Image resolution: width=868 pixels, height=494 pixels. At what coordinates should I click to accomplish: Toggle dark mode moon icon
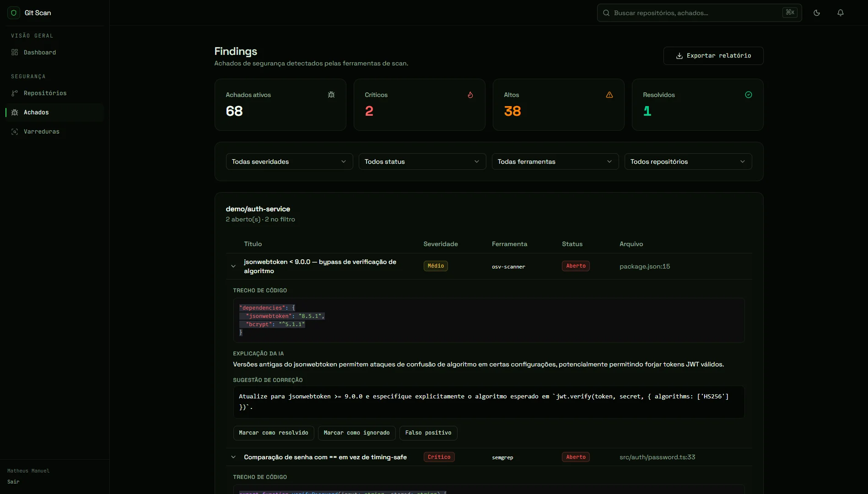[817, 13]
